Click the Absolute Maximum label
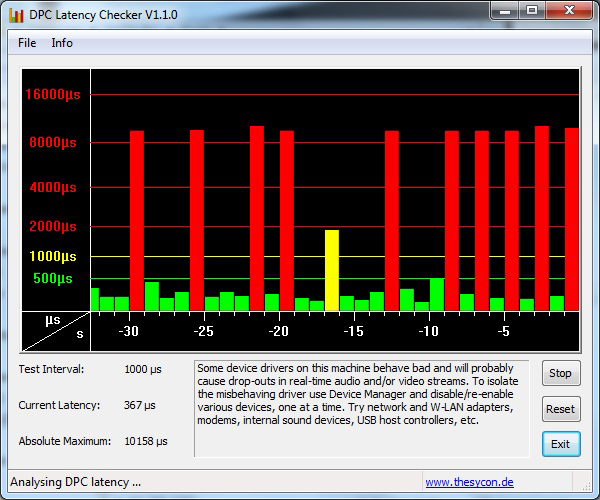This screenshot has width=600, height=500. [x=65, y=441]
